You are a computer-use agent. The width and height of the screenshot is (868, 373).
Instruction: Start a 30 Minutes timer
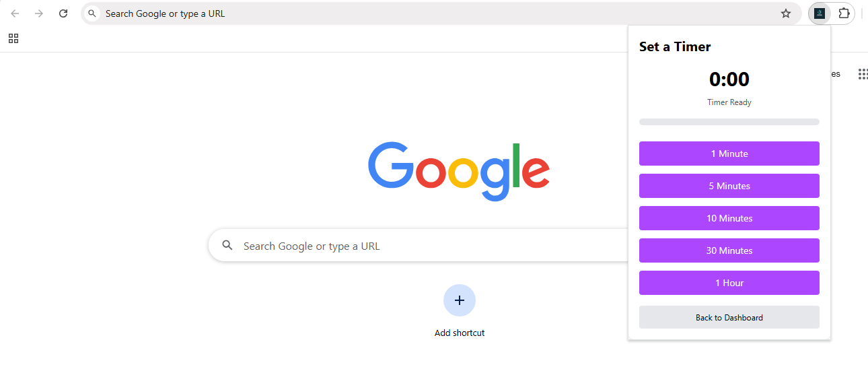729,250
